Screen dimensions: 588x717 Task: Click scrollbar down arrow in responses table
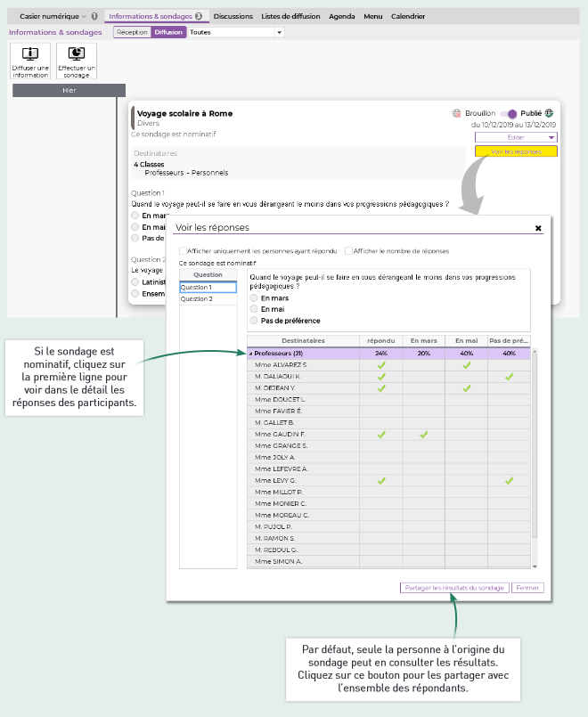click(535, 566)
